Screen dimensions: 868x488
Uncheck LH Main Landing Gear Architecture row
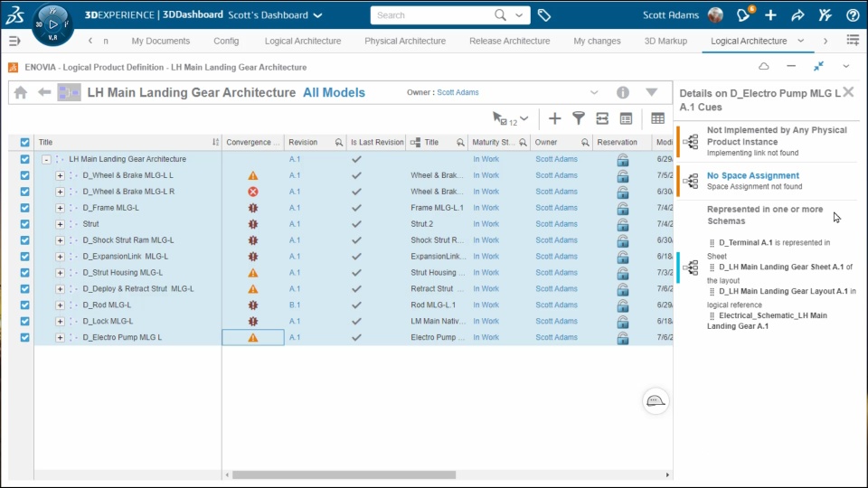click(25, 159)
